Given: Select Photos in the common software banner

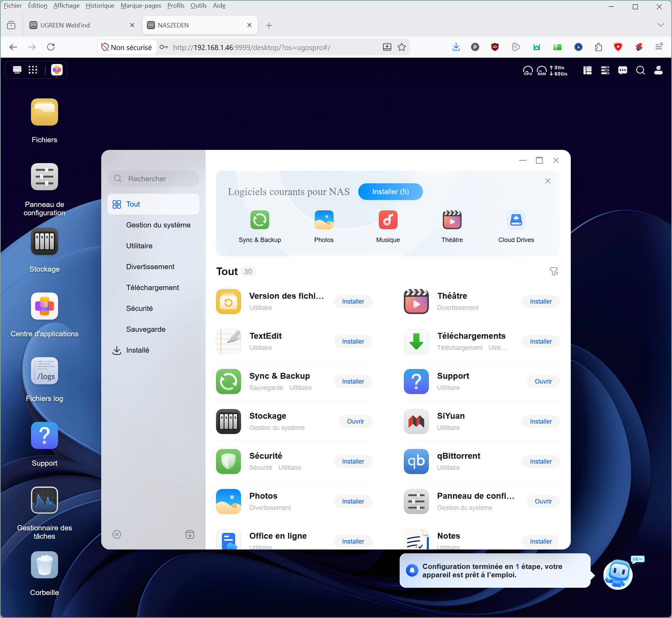Looking at the screenshot, I should 324,227.
